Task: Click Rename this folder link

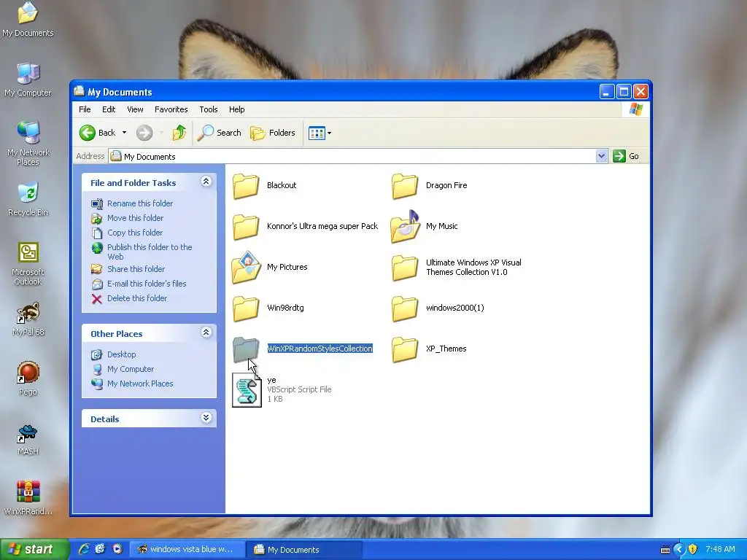Action: (140, 203)
